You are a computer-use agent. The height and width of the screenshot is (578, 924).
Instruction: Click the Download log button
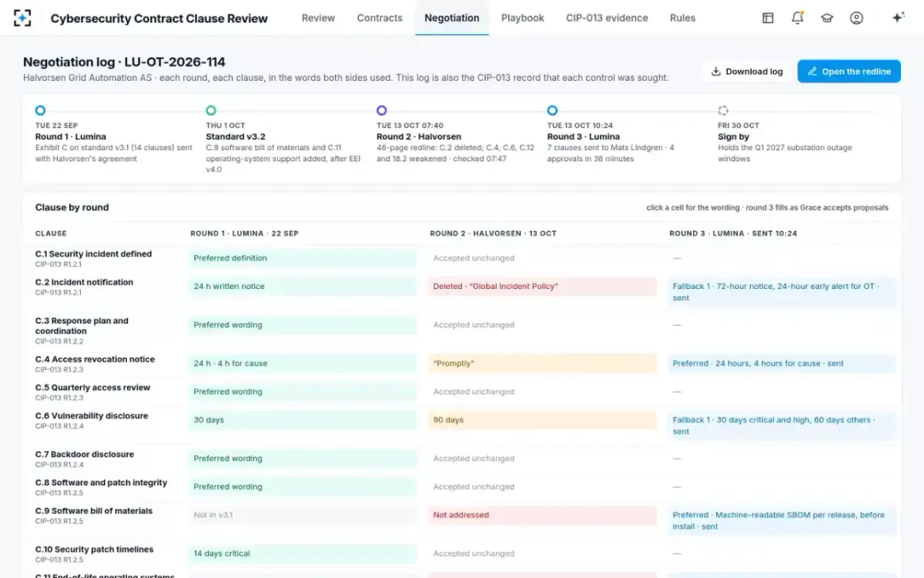(747, 72)
